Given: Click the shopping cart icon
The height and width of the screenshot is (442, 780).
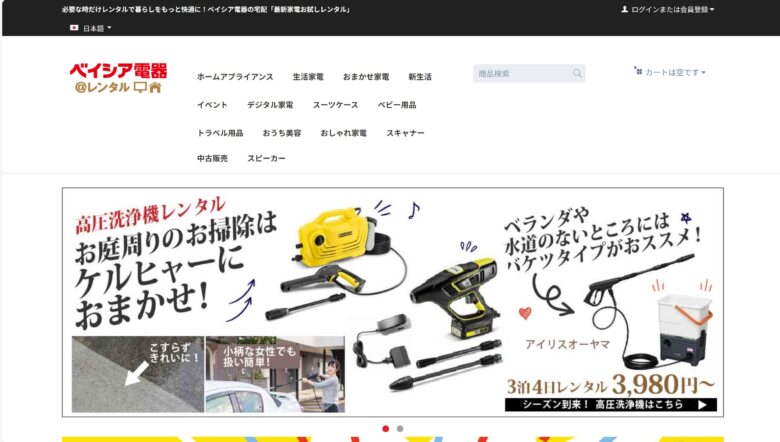Looking at the screenshot, I should tap(638, 72).
